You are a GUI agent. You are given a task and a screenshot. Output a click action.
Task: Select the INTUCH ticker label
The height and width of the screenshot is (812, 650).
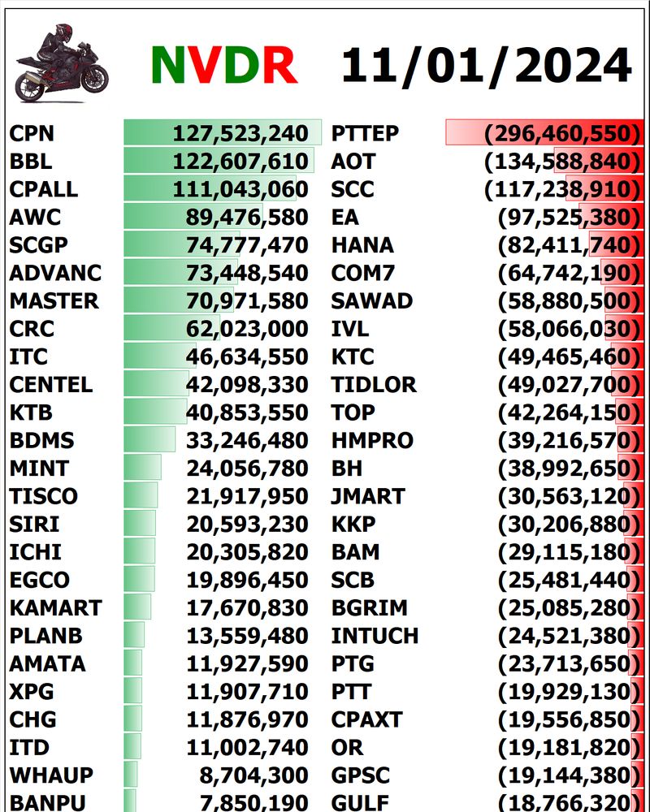point(375,635)
